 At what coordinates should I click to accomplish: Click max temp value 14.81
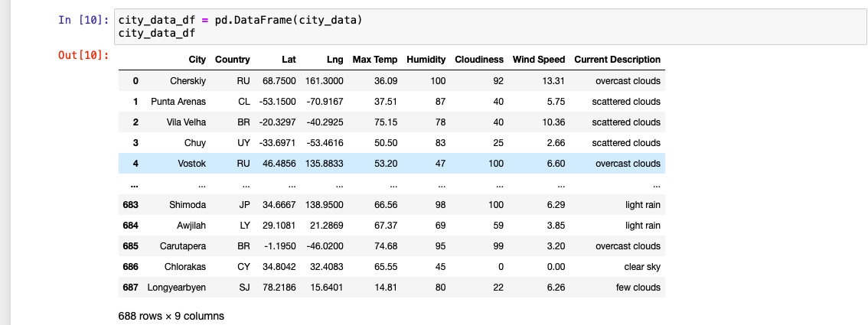tap(387, 288)
